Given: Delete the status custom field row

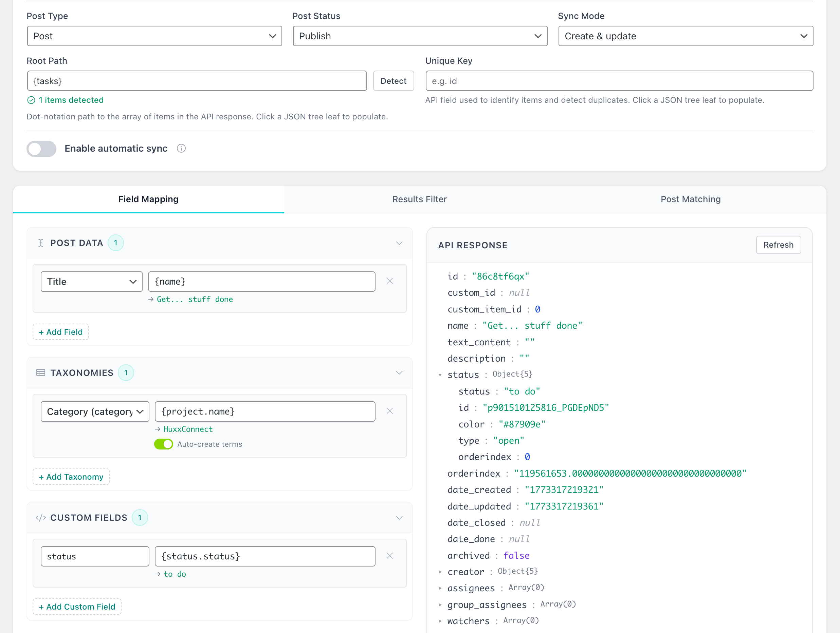Looking at the screenshot, I should (x=390, y=556).
